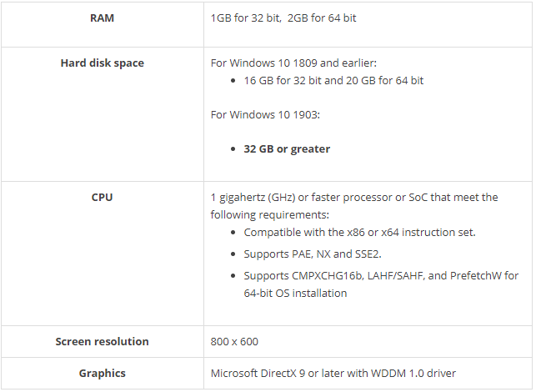Click the bullet dot before "Supports PAE"
Image resolution: width=536 pixels, height=392 pixels.
point(234,254)
